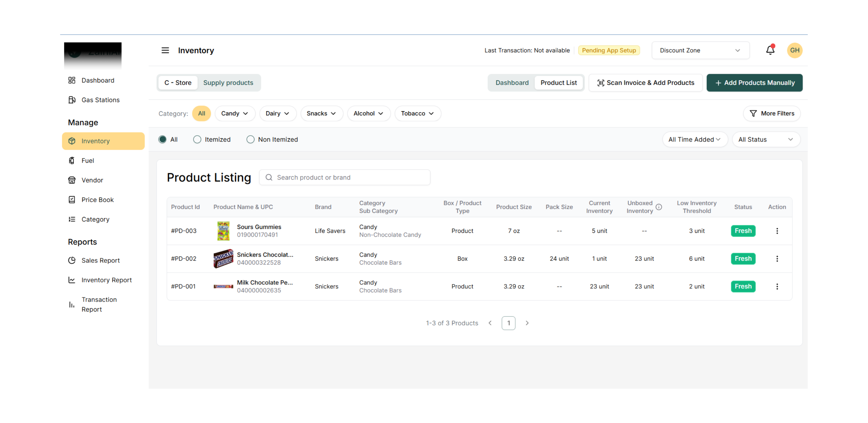This screenshot has width=868, height=423.
Task: Open the three-dot action menu for #PD-001
Action: [x=777, y=286]
